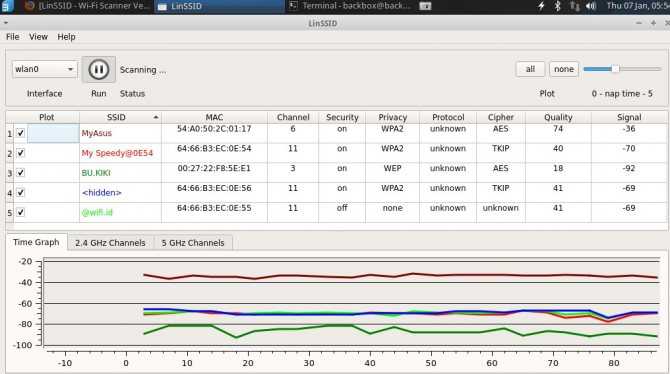Click the 'none' plot button
670x374 pixels.
[564, 69]
